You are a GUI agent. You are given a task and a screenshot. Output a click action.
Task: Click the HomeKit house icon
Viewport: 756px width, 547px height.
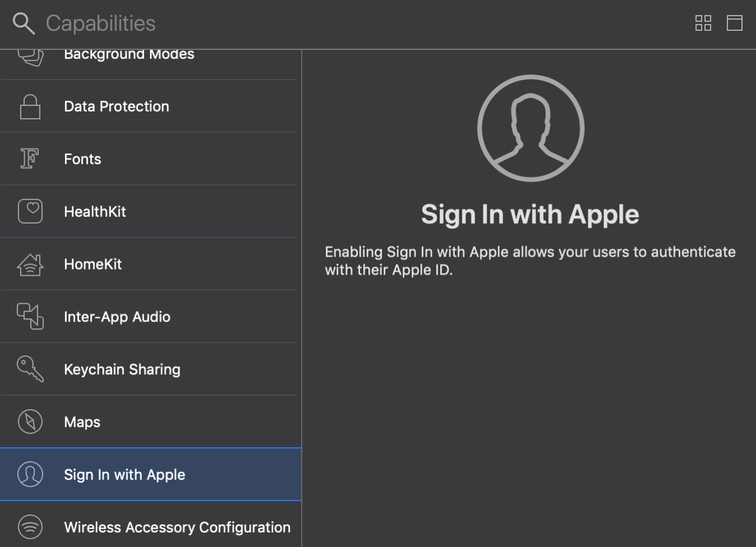30,265
